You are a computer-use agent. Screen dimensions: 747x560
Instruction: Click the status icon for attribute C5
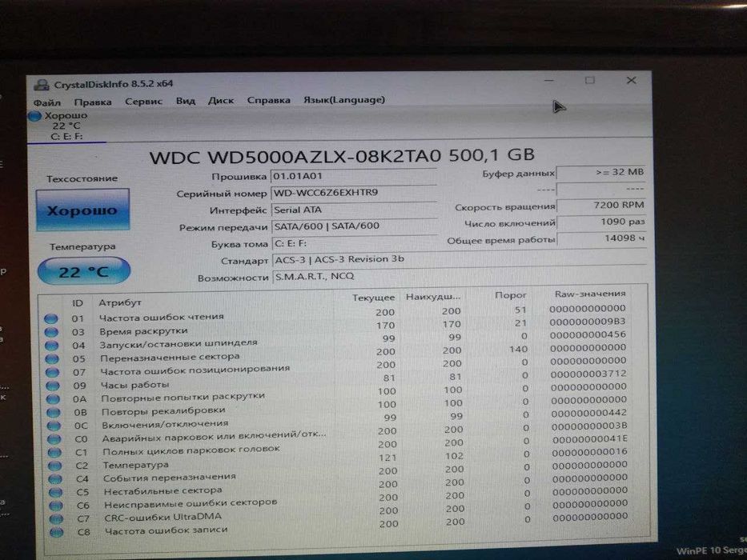[56, 492]
